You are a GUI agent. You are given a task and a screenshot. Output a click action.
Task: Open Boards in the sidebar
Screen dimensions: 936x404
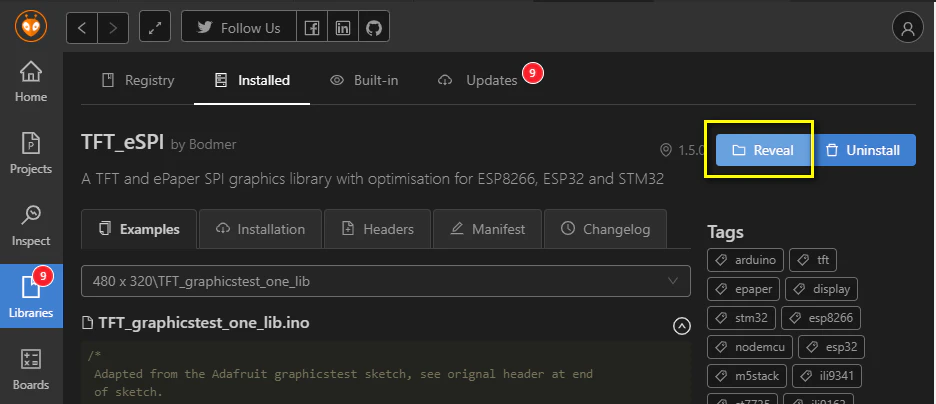coord(31,370)
